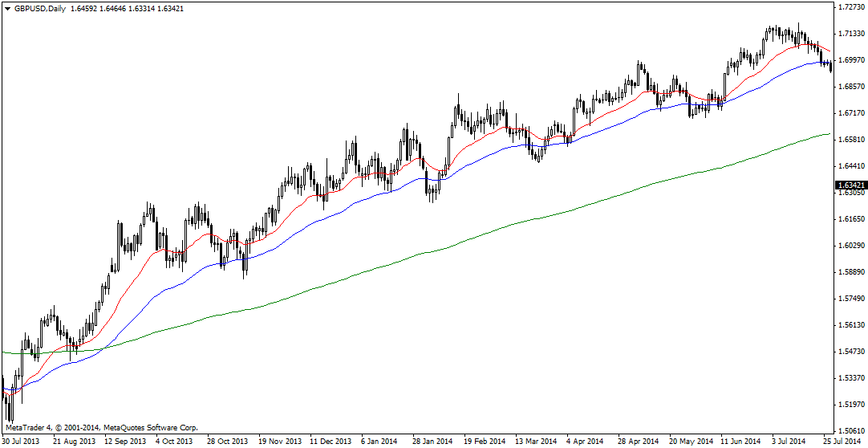Click the 1.53370 price axis label
The width and height of the screenshot is (868, 448).
coord(851,378)
